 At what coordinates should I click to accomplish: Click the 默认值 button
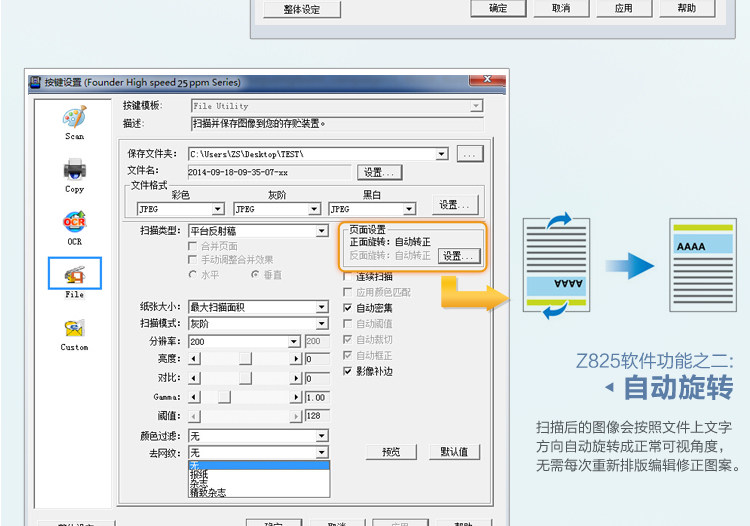[x=454, y=452]
